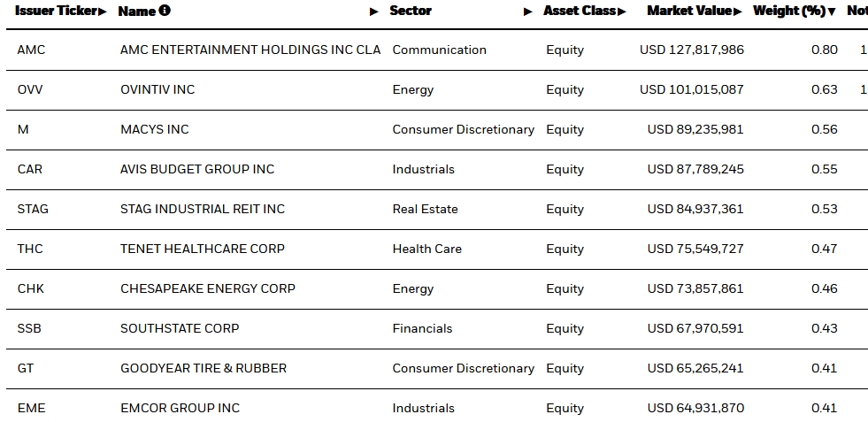
Task: Sort by the Sector column header label
Action: point(411,12)
